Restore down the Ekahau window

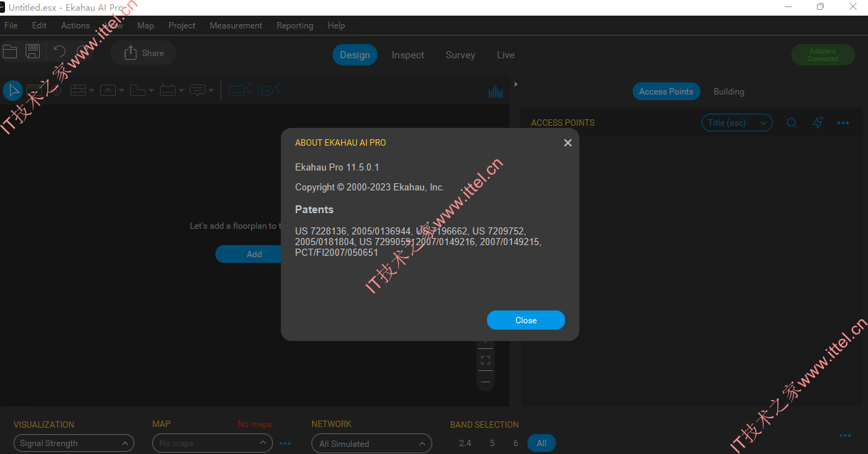tap(820, 7)
